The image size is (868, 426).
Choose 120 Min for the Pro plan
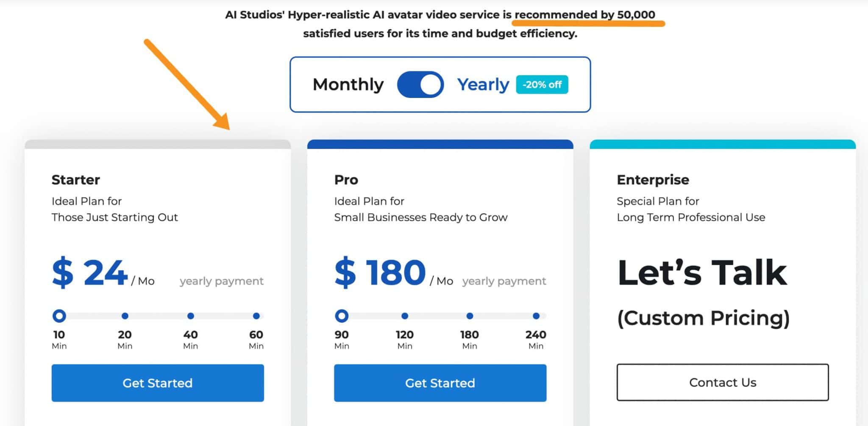405,316
